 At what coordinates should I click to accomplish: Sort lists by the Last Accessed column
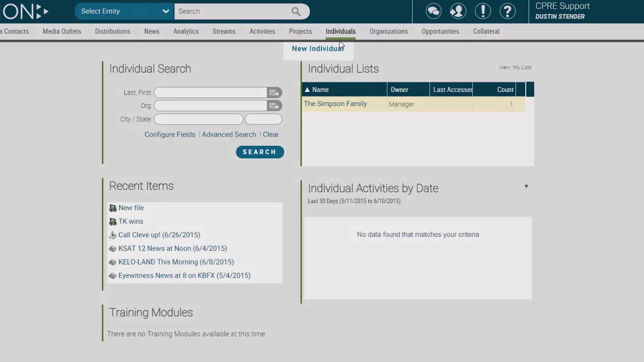451,89
